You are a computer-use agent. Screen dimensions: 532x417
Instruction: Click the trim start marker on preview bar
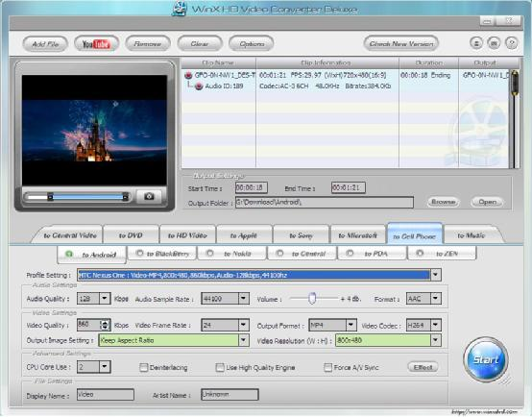pos(50,197)
